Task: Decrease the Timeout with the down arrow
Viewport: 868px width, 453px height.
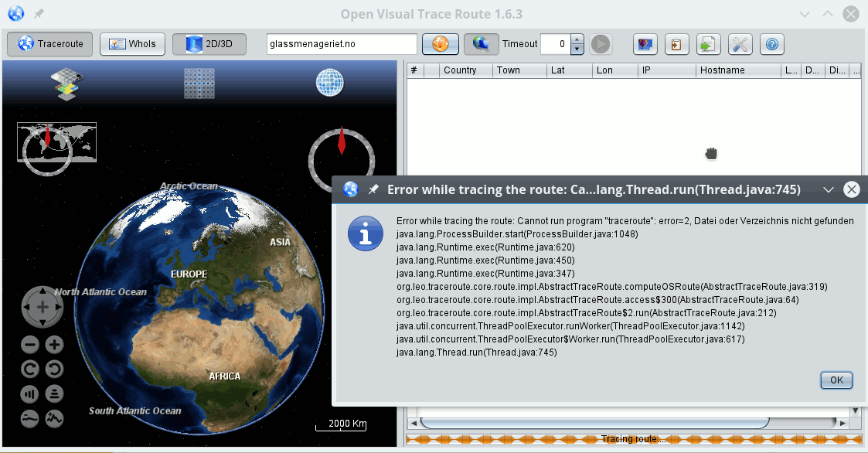Action: point(577,49)
